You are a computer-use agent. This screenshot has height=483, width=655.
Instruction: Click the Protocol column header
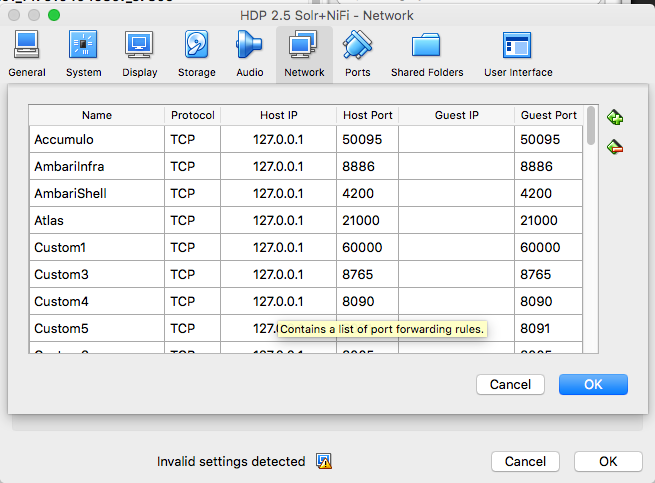[x=193, y=115]
